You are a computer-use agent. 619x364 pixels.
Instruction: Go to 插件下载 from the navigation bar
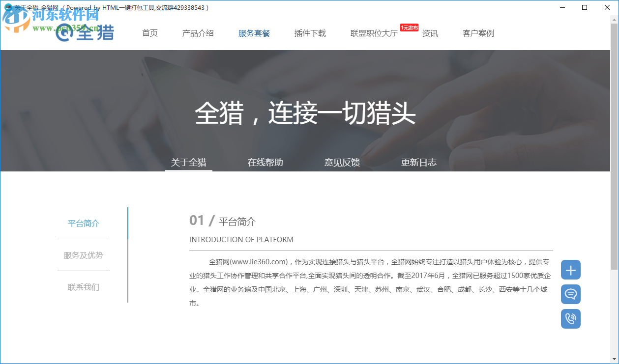pyautogui.click(x=310, y=33)
